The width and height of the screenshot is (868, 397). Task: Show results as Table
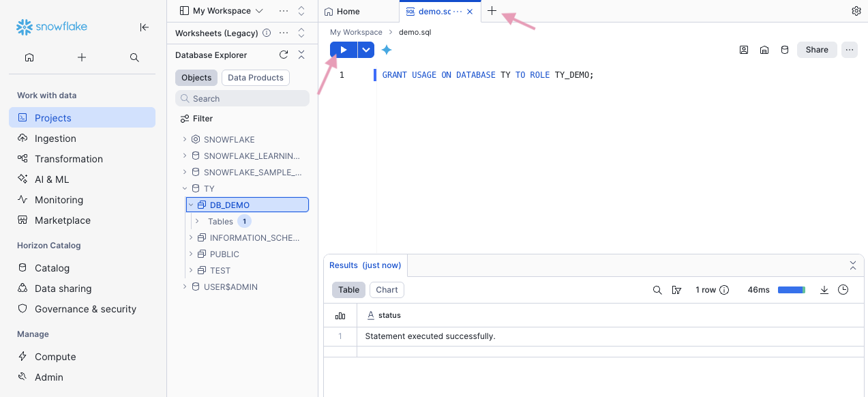348,290
